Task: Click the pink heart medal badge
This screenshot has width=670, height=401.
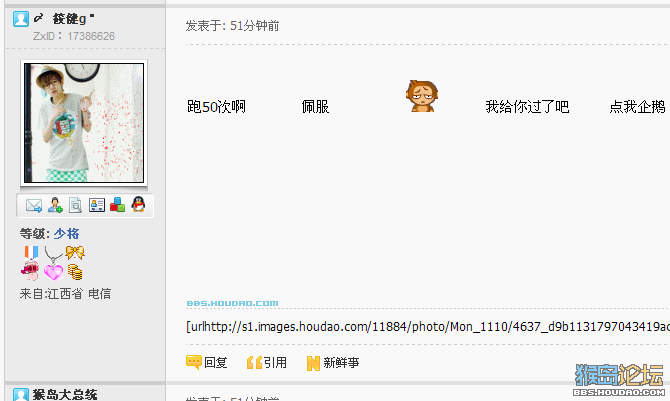Action: [x=53, y=272]
